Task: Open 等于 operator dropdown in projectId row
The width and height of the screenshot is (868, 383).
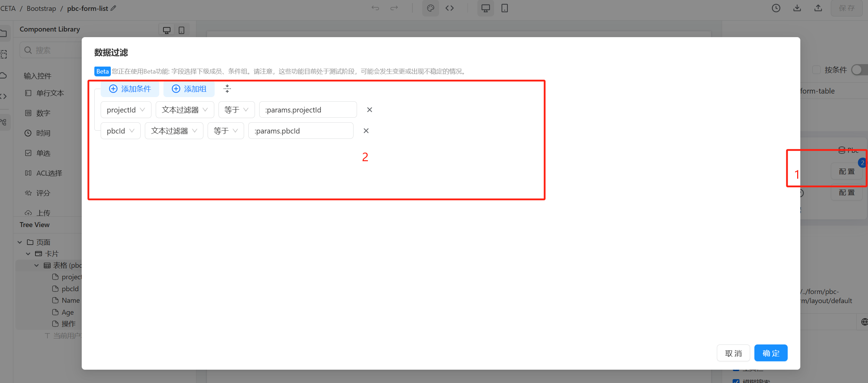Action: pyautogui.click(x=236, y=110)
